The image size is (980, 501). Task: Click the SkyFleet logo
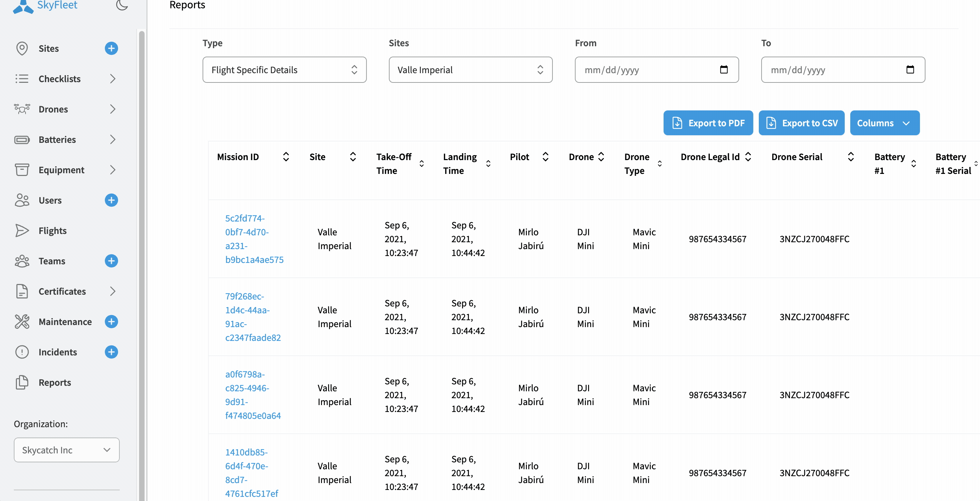tap(45, 6)
